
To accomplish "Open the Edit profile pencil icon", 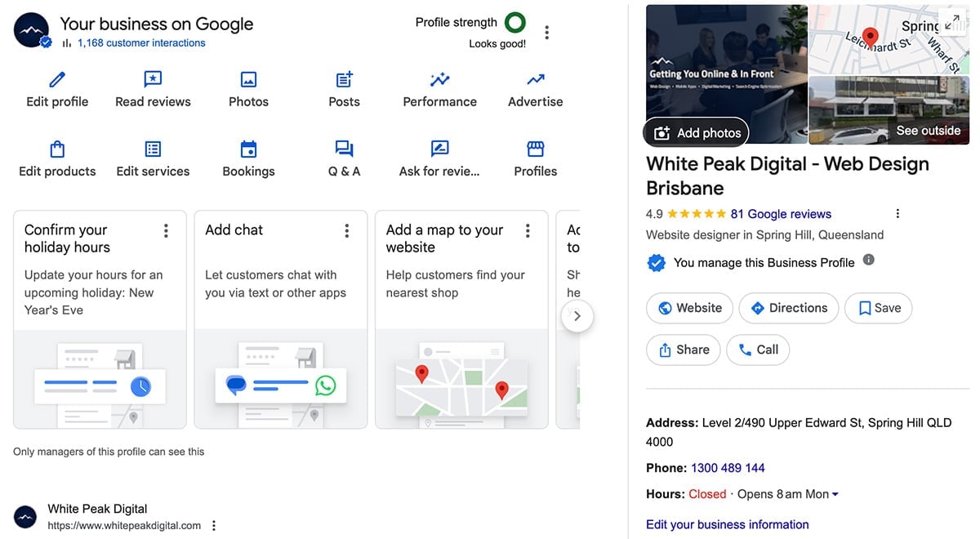I will (x=56, y=79).
